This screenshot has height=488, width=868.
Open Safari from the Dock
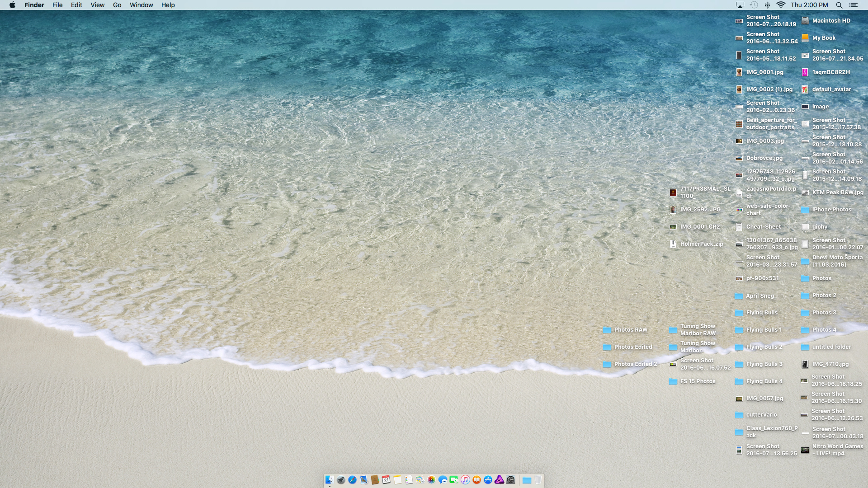click(352, 480)
